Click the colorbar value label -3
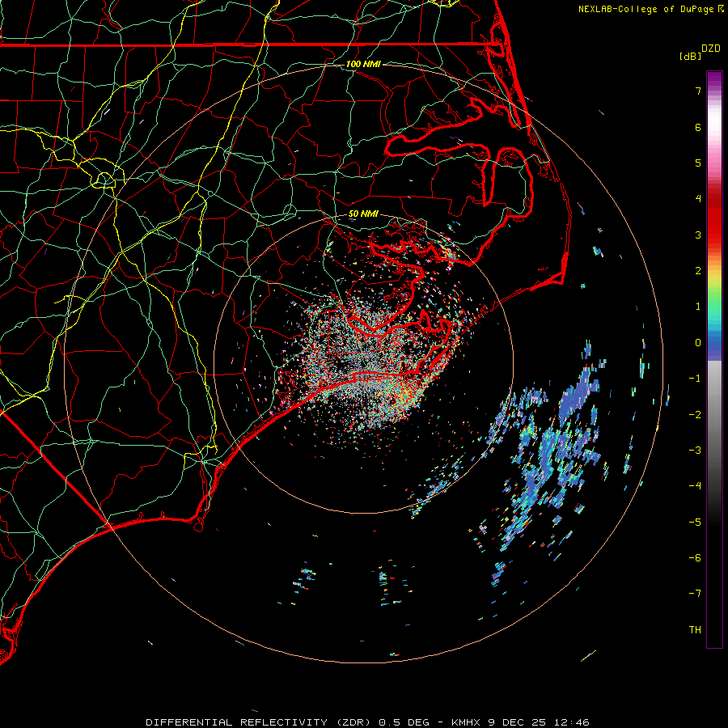The width and height of the screenshot is (728, 728). click(x=695, y=451)
